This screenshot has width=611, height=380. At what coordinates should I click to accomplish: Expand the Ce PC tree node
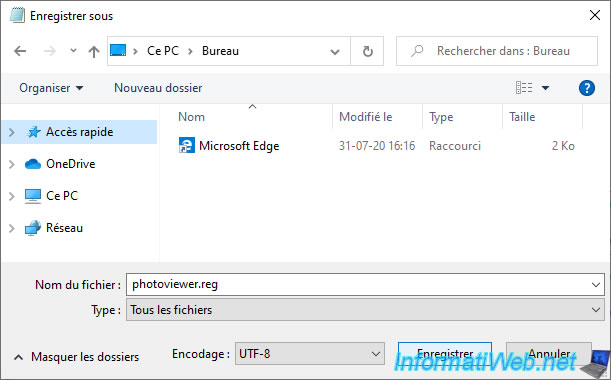pyautogui.click(x=12, y=196)
